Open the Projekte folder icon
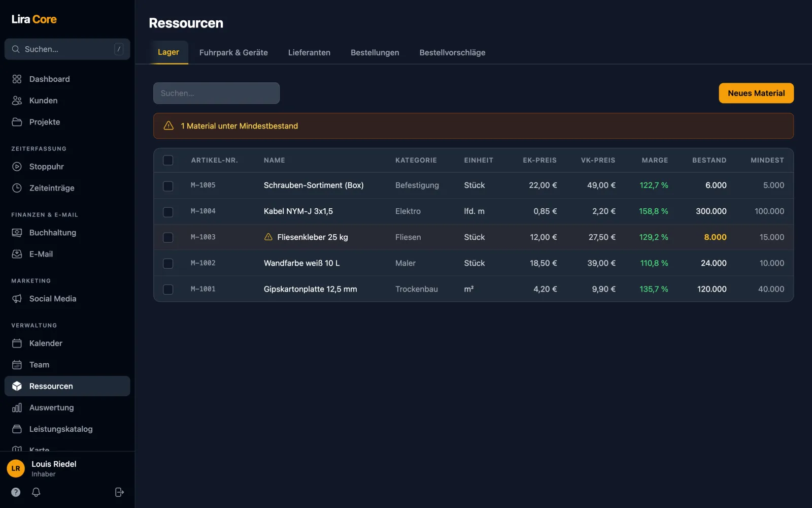Screen dimensions: 812x508 [x=17, y=122]
